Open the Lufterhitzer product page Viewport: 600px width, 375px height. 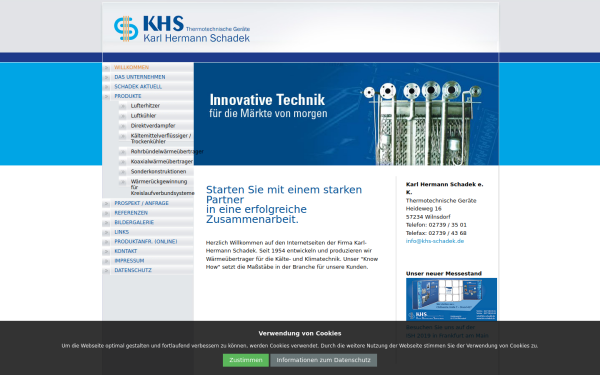(x=145, y=106)
